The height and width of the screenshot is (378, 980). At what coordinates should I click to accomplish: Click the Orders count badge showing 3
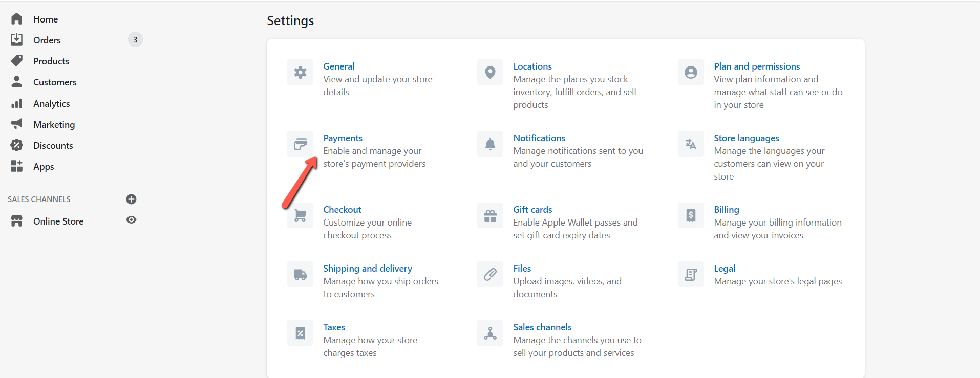point(135,40)
